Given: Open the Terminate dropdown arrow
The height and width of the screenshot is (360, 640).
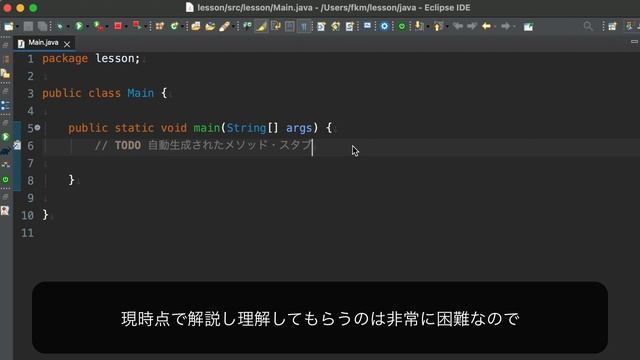Looking at the screenshot, I should click(126, 27).
